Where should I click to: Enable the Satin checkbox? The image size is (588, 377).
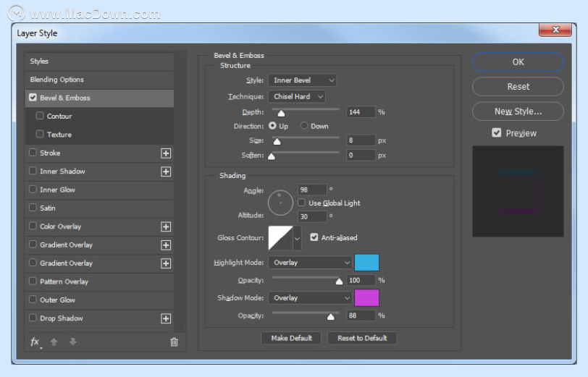point(33,208)
